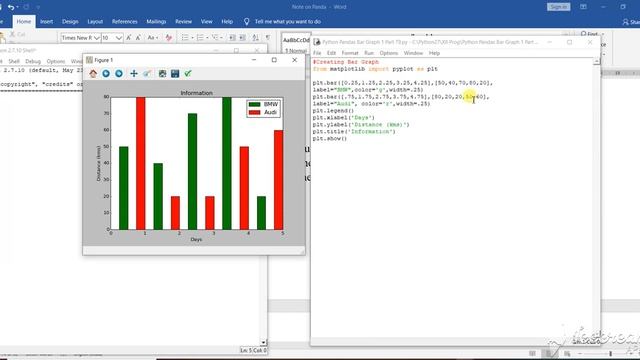Image resolution: width=640 pixels, height=360 pixels.
Task: Open Word's Review ribbon tab
Action: (183, 21)
